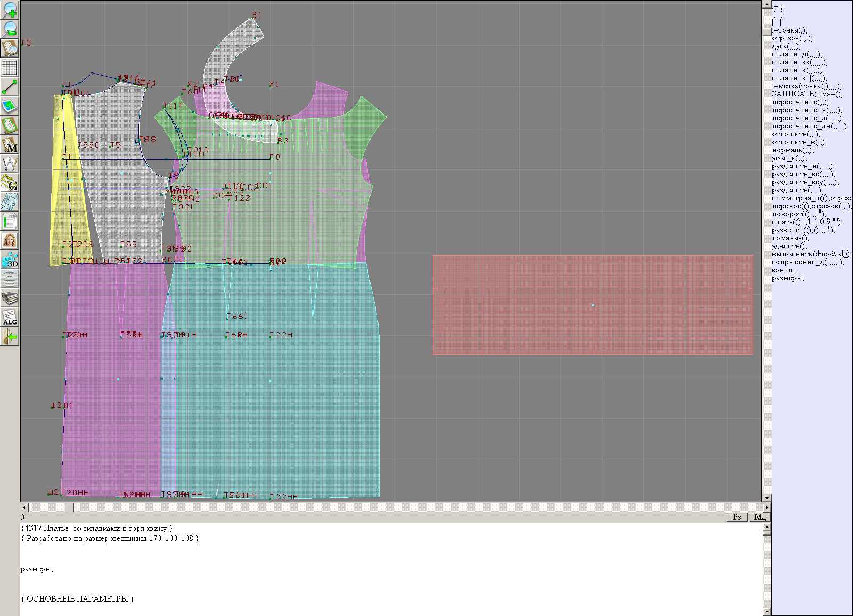Click the green arrow exit icon
This screenshot has height=616, width=853.
(10, 336)
